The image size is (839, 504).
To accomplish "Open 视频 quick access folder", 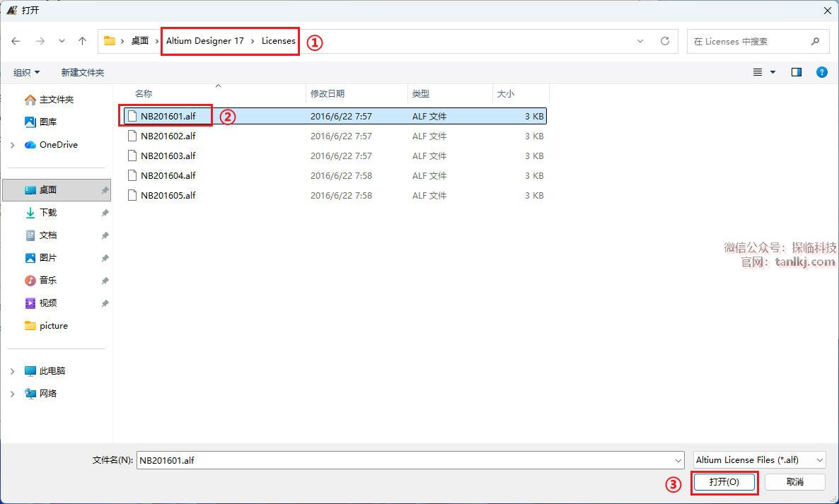I will click(47, 303).
